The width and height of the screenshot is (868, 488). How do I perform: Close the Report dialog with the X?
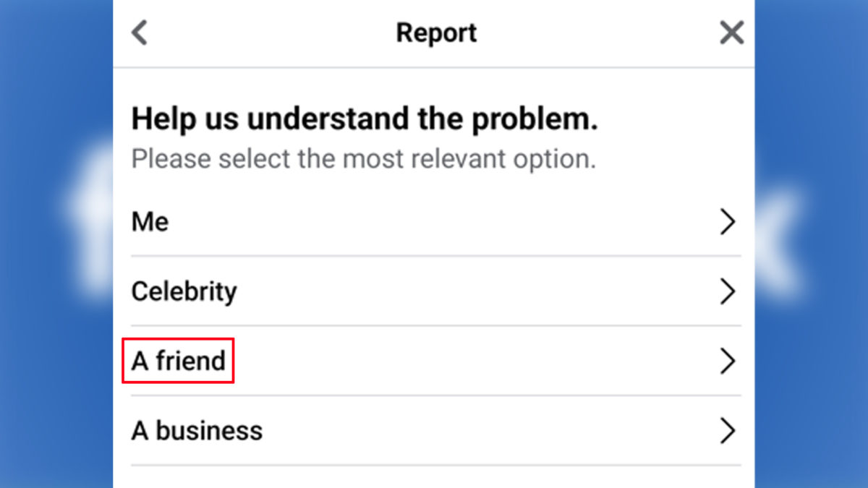point(731,33)
